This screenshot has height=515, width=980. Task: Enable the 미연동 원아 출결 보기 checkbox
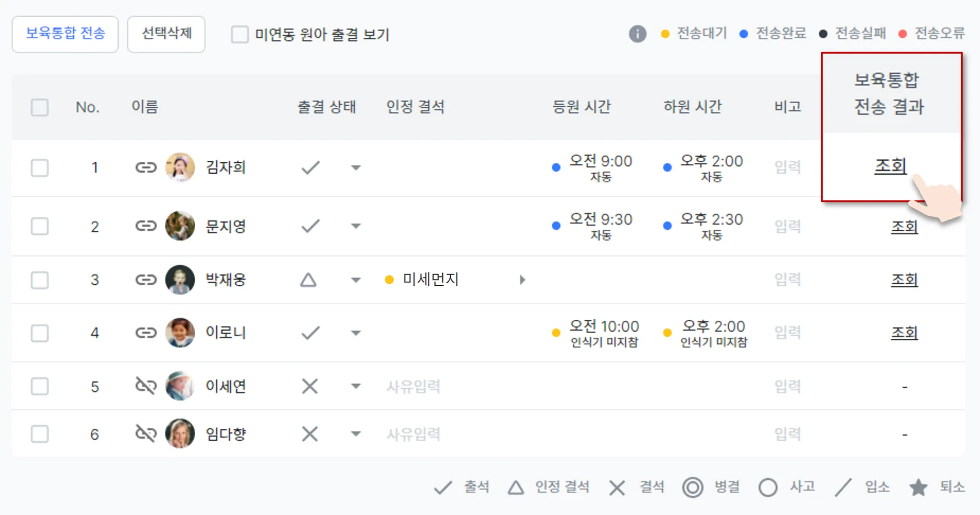tap(240, 34)
